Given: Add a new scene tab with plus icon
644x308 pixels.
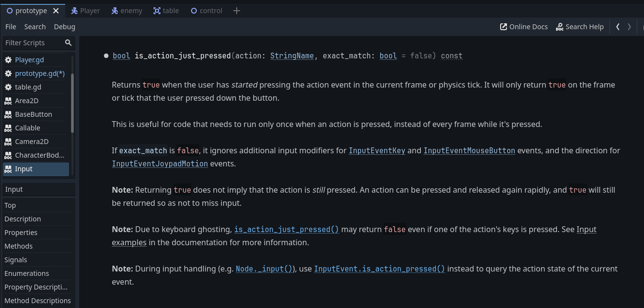Looking at the screenshot, I should point(237,11).
